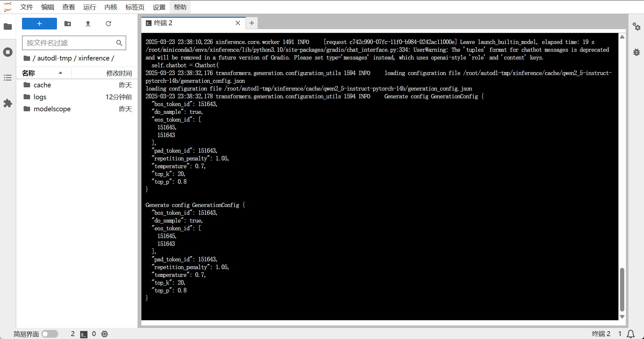Viewport: 644px width, 339px height.
Task: Upload files with the upload arrow icon
Action: 88,24
